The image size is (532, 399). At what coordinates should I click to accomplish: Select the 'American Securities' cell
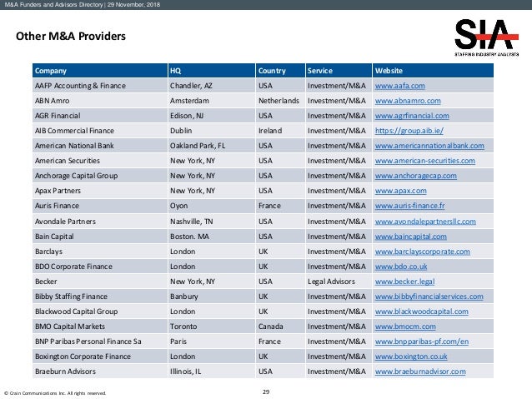tap(100, 161)
